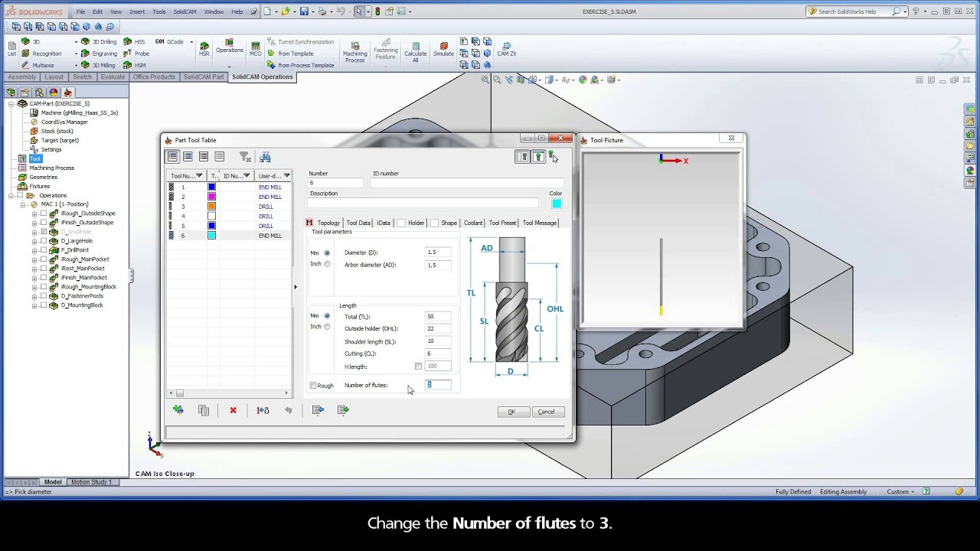
Task: Collapse the Operations tree node
Action: point(11,195)
